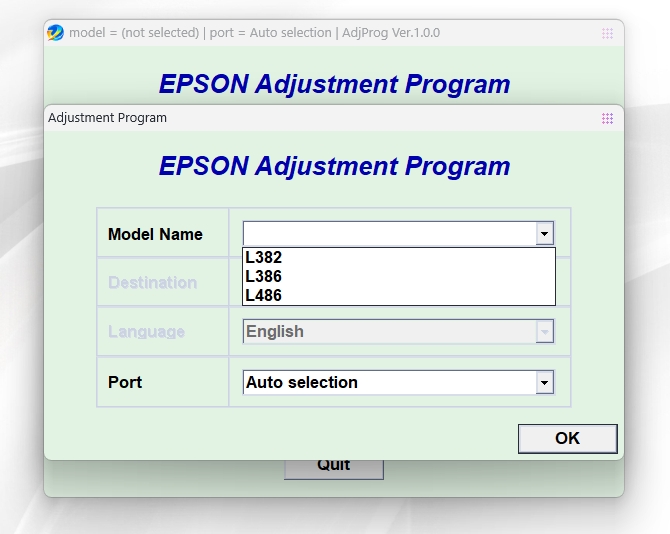670x534 pixels.
Task: Click the Adjustment Program dialog title
Action: pyautogui.click(x=107, y=118)
